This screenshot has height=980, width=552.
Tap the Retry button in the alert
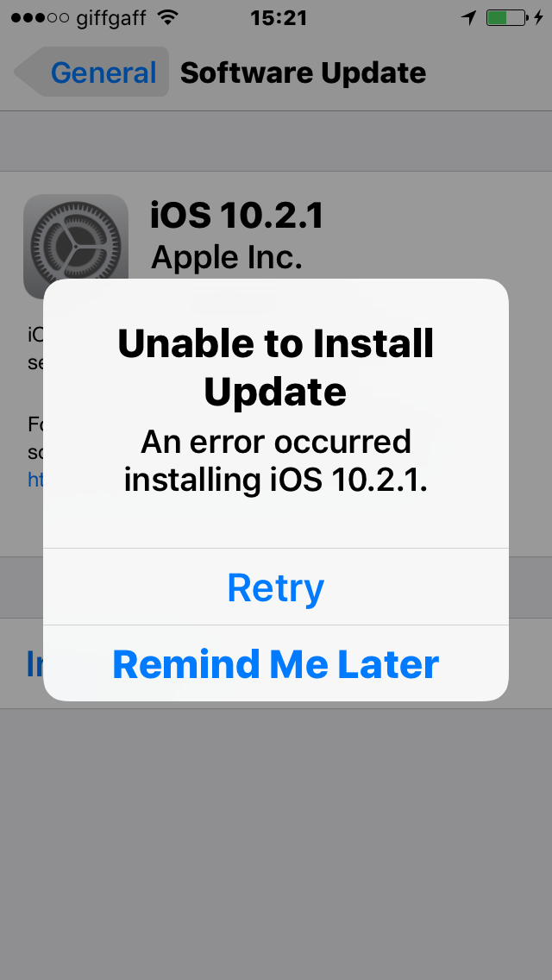[276, 587]
